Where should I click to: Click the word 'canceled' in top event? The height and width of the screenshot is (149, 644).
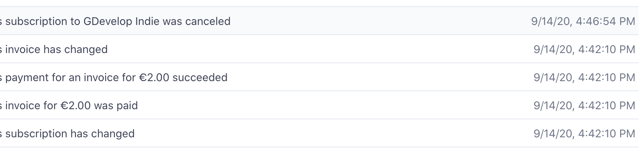(x=208, y=21)
